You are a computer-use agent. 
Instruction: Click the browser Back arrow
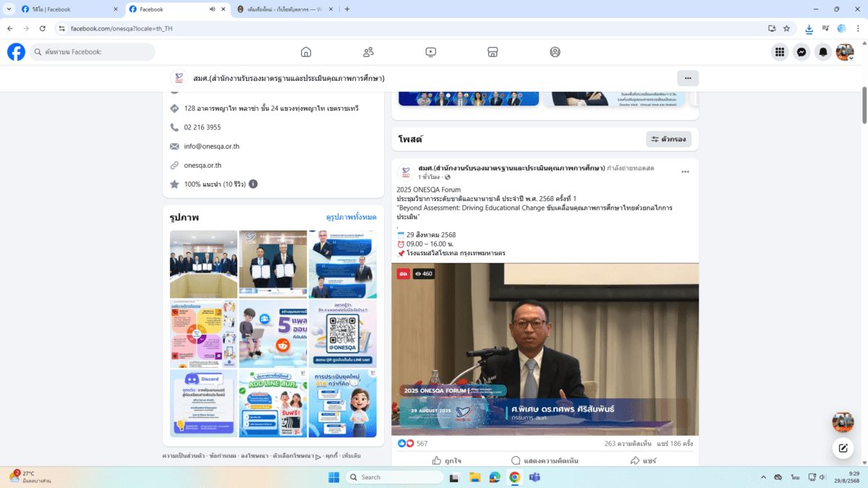coord(10,28)
